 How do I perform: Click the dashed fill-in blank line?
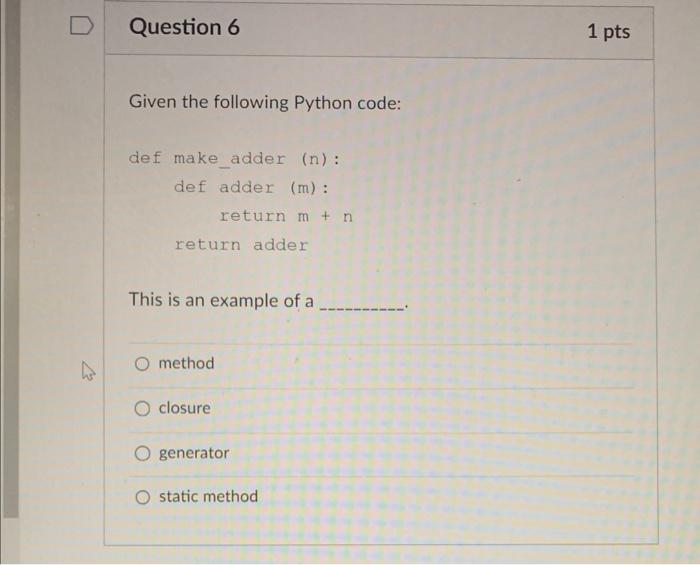(x=362, y=309)
